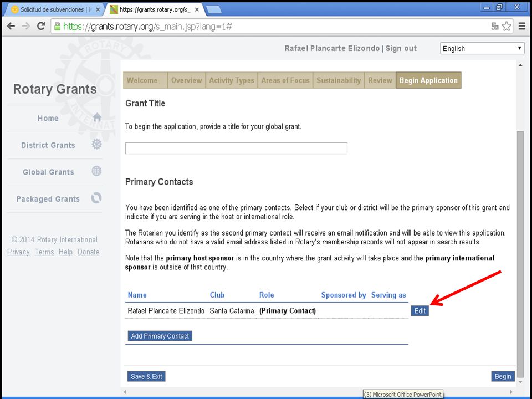Screen dimensions: 532x399
Task: Open a new browser tab
Action: (x=214, y=9)
